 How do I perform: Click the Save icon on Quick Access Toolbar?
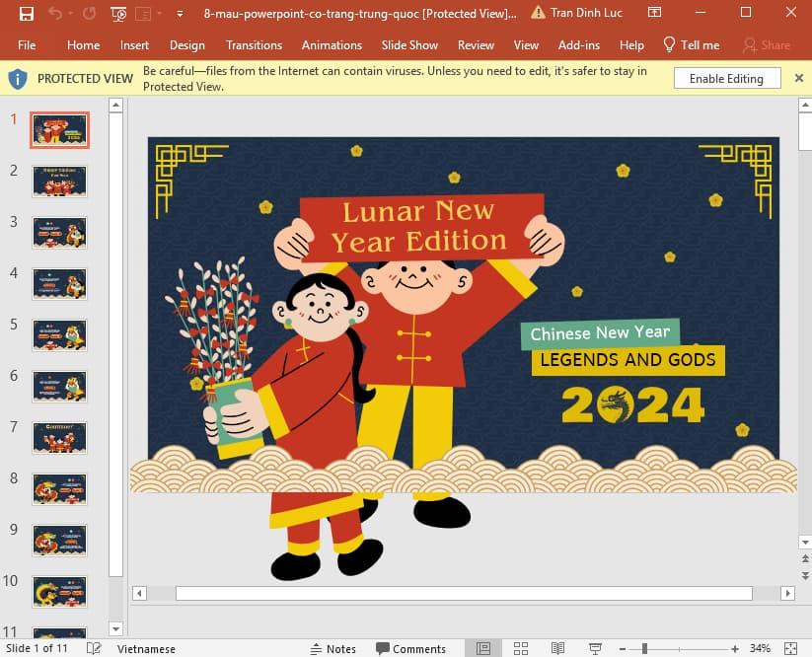coord(27,14)
